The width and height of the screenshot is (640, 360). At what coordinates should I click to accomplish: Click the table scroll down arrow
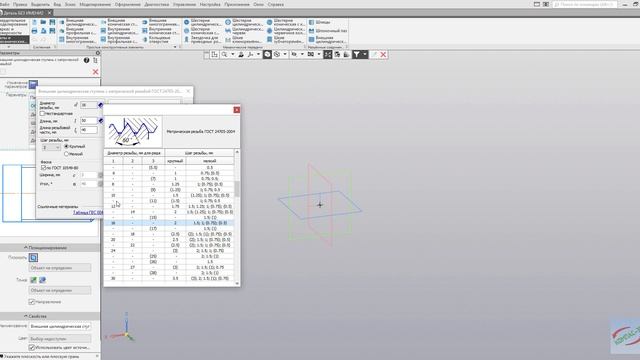pyautogui.click(x=237, y=283)
